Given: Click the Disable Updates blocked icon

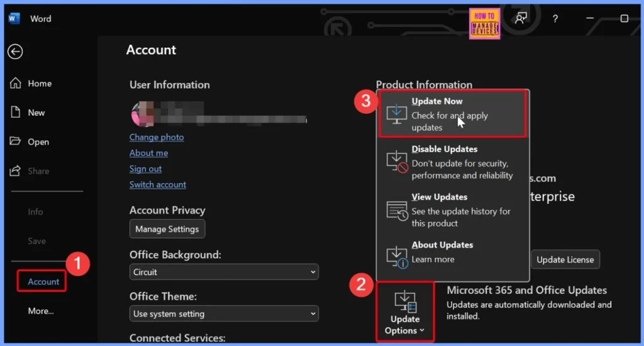Looking at the screenshot, I should point(397,162).
